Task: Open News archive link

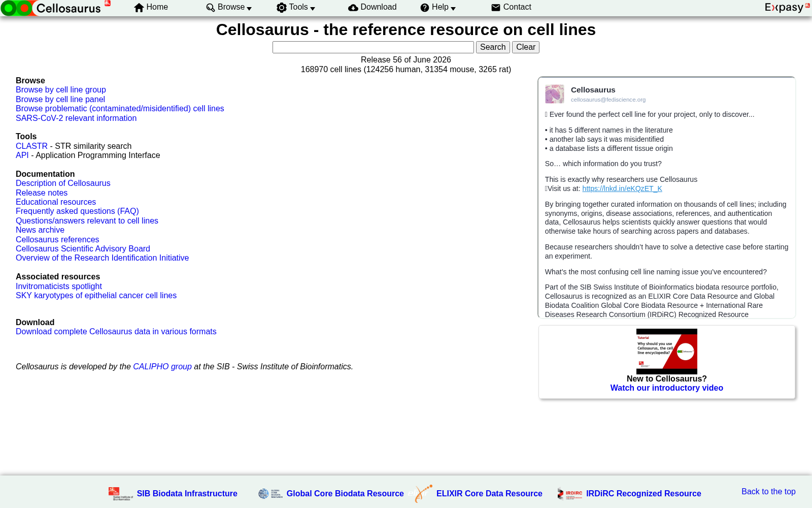Action: coord(40,230)
